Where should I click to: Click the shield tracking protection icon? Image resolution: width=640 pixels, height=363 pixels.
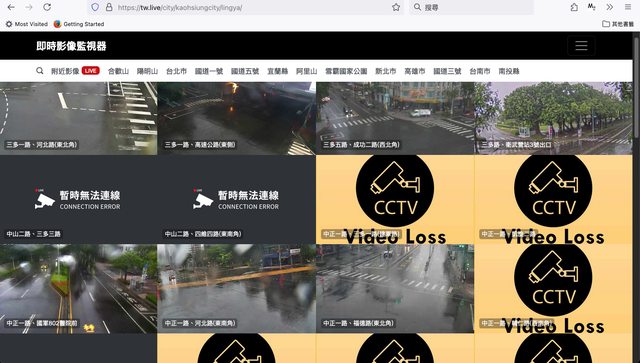[95, 7]
